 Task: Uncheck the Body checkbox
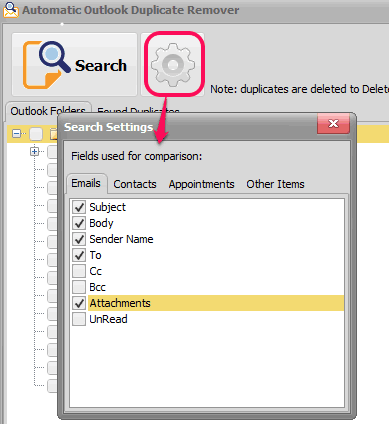79,223
